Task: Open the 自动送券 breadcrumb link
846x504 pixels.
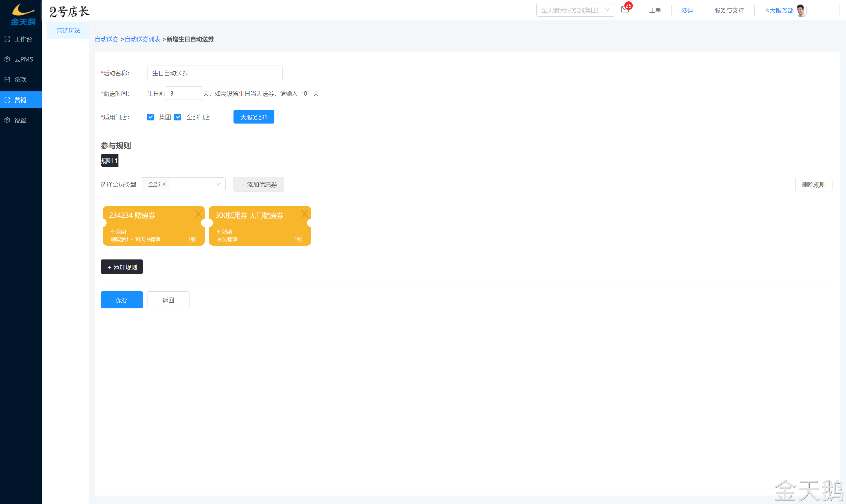Action: pos(107,39)
